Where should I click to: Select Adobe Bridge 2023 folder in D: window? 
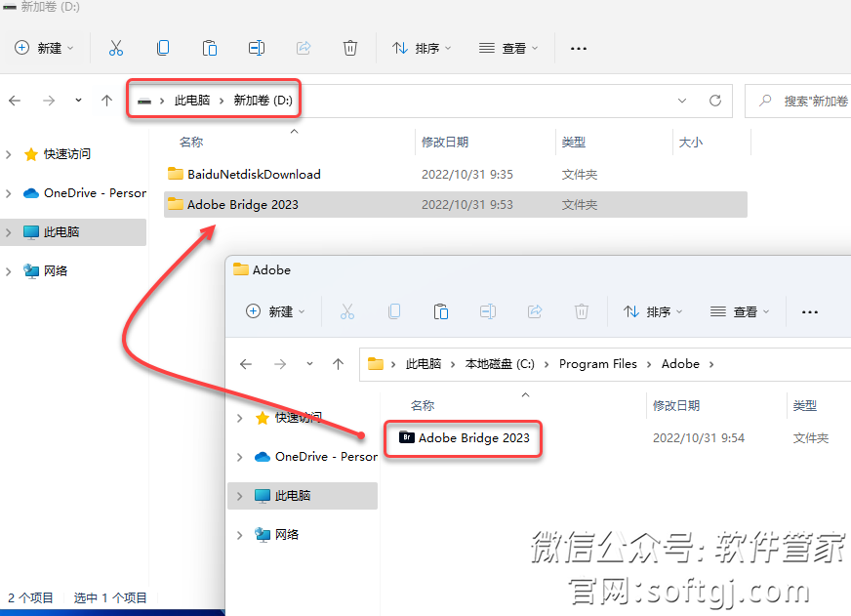click(x=456, y=205)
